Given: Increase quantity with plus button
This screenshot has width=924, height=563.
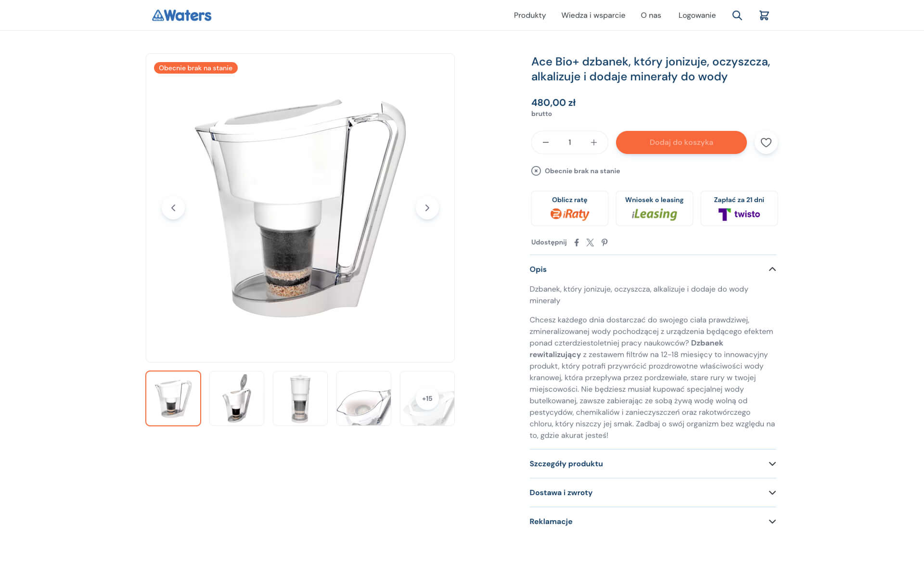Looking at the screenshot, I should tap(594, 142).
